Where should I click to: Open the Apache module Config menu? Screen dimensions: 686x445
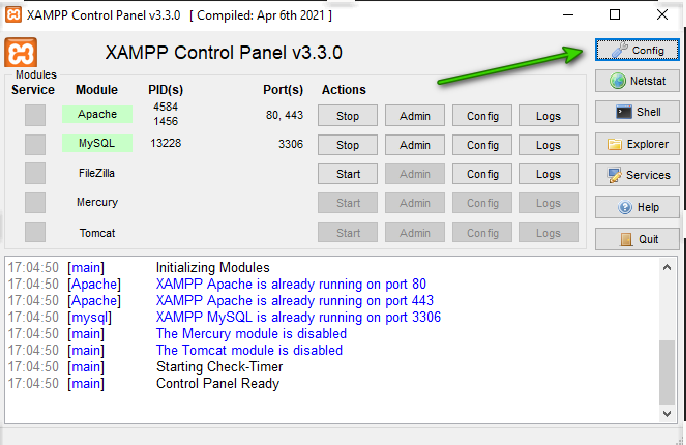(482, 116)
